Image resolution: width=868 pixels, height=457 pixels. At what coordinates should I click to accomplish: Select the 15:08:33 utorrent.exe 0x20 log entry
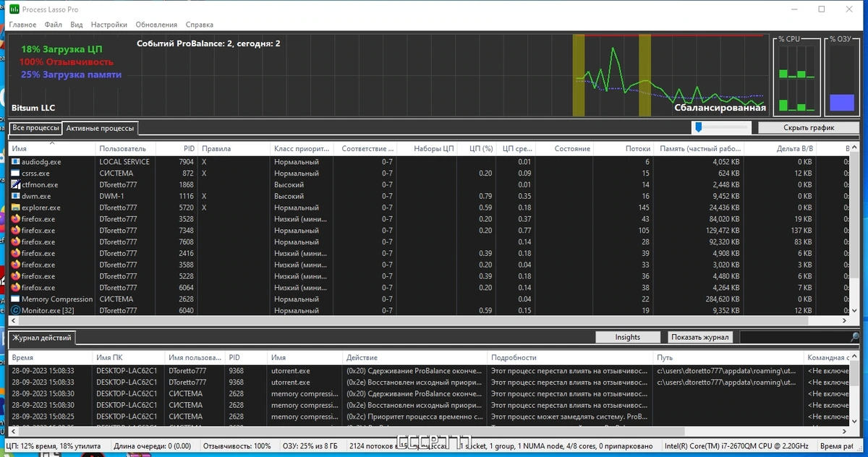coord(430,371)
